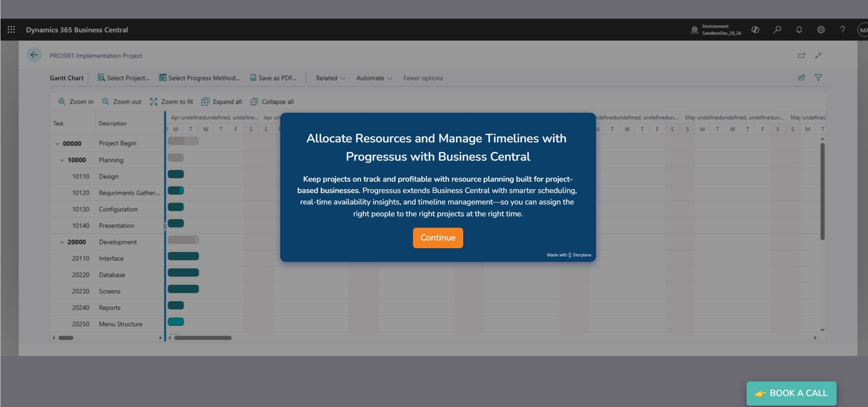Click the Development summary gantt bar
The image size is (868, 407).
pyautogui.click(x=183, y=240)
